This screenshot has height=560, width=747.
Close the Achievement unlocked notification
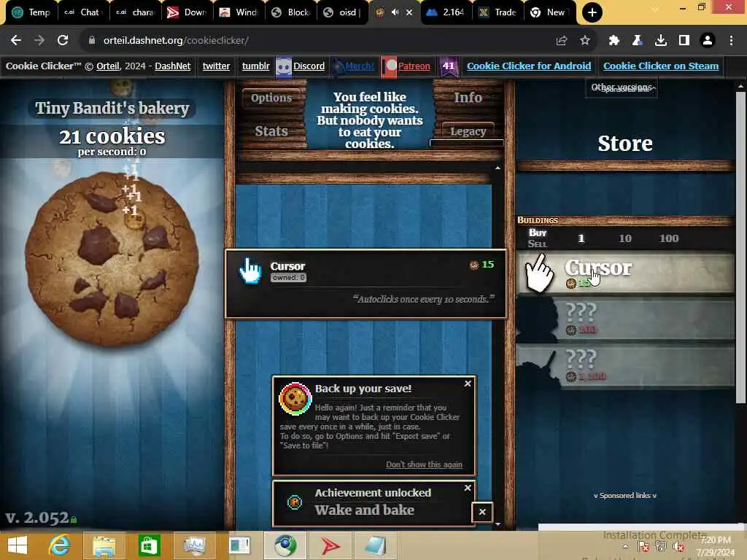pyautogui.click(x=468, y=488)
